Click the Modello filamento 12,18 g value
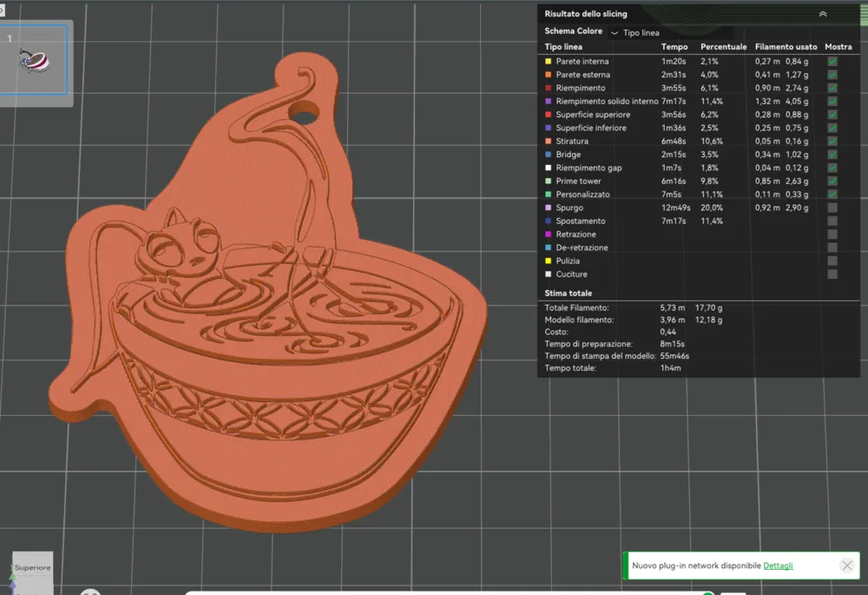The width and height of the screenshot is (868, 595). 708,320
